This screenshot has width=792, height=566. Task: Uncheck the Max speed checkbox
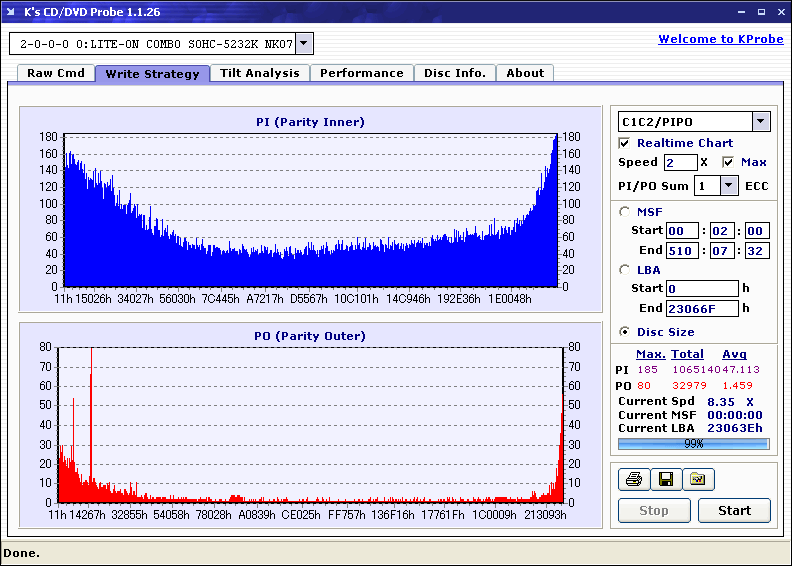click(x=728, y=162)
